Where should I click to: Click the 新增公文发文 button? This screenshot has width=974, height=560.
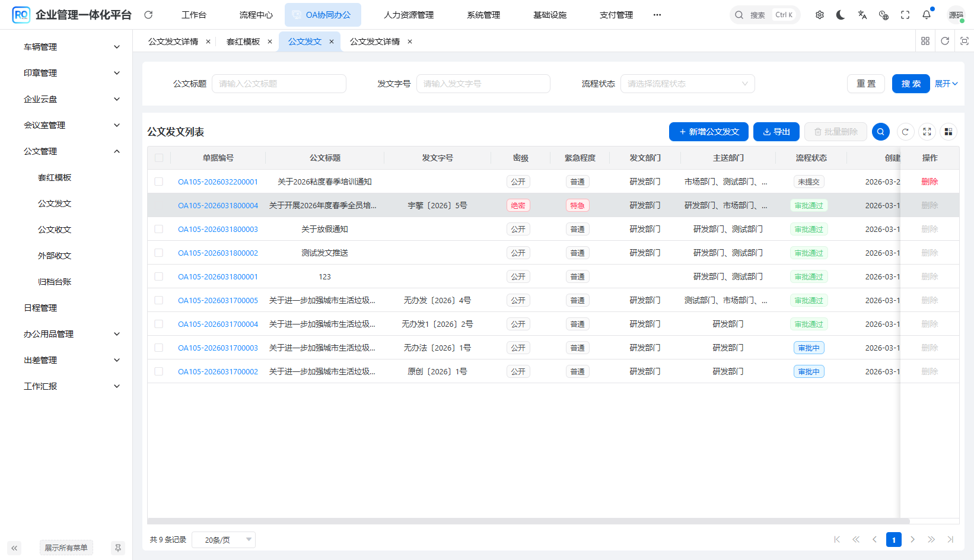click(x=708, y=132)
